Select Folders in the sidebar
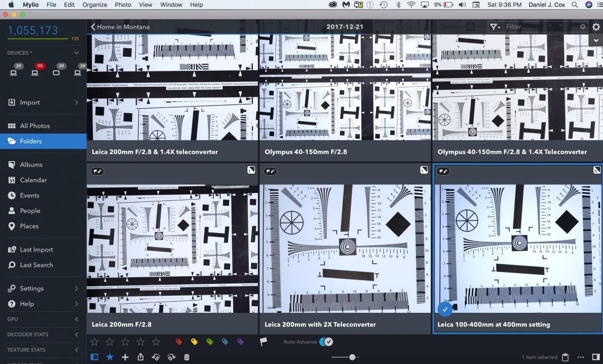The width and height of the screenshot is (603, 364). click(x=43, y=141)
